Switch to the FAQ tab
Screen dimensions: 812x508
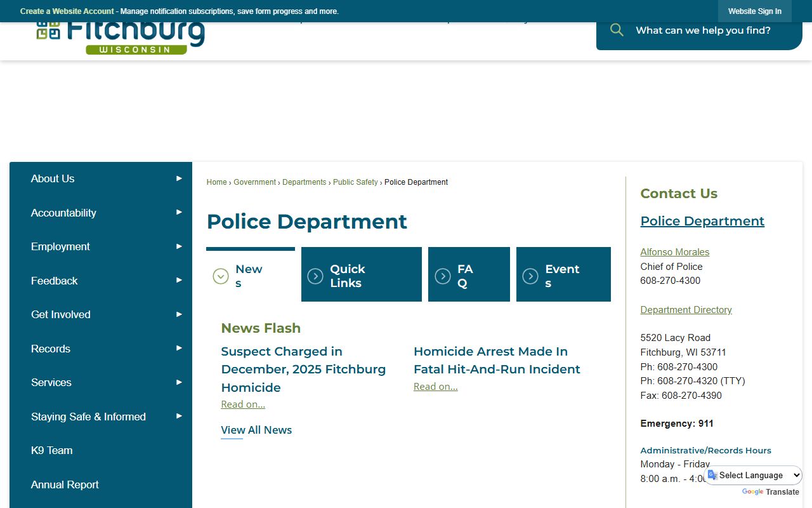[469, 274]
